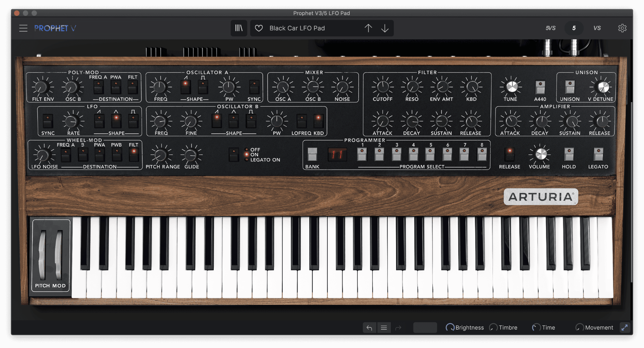644x348 pixels.
Task: Expand the window with resize icon
Action: 624,328
